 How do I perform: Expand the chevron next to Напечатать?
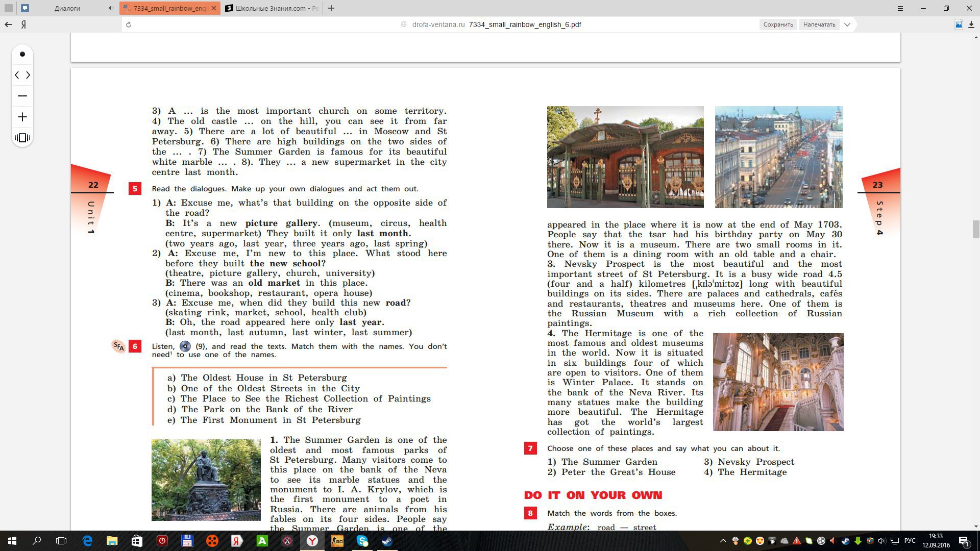tap(847, 24)
